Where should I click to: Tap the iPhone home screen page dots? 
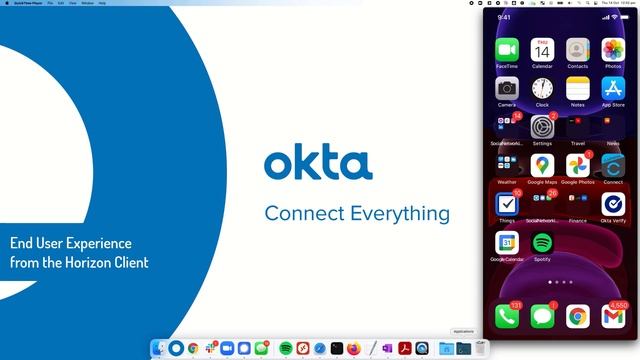(x=560, y=282)
